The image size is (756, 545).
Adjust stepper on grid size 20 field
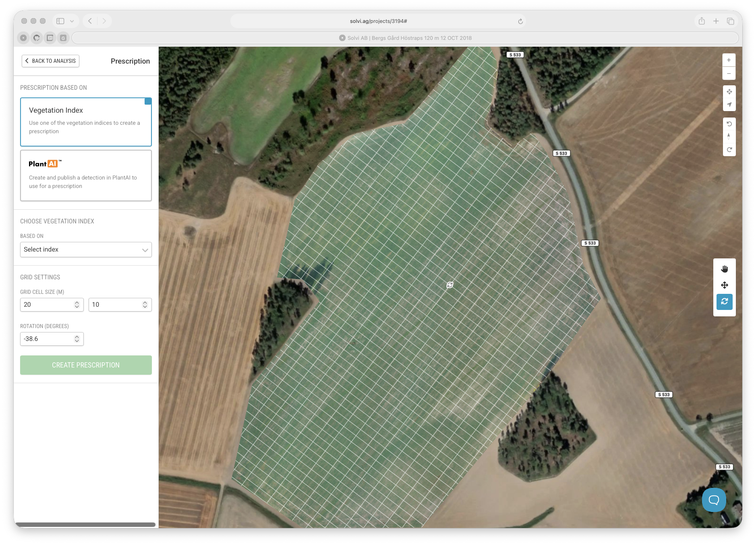77,305
